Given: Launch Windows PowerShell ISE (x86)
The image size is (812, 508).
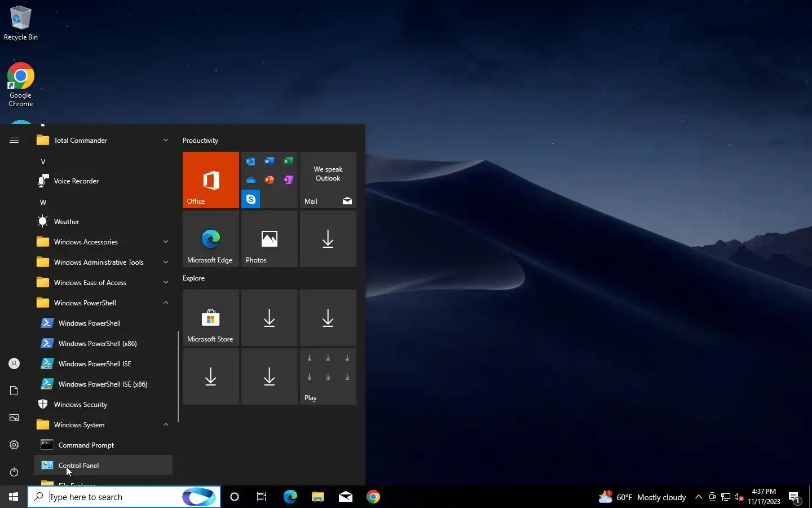Looking at the screenshot, I should coord(103,384).
